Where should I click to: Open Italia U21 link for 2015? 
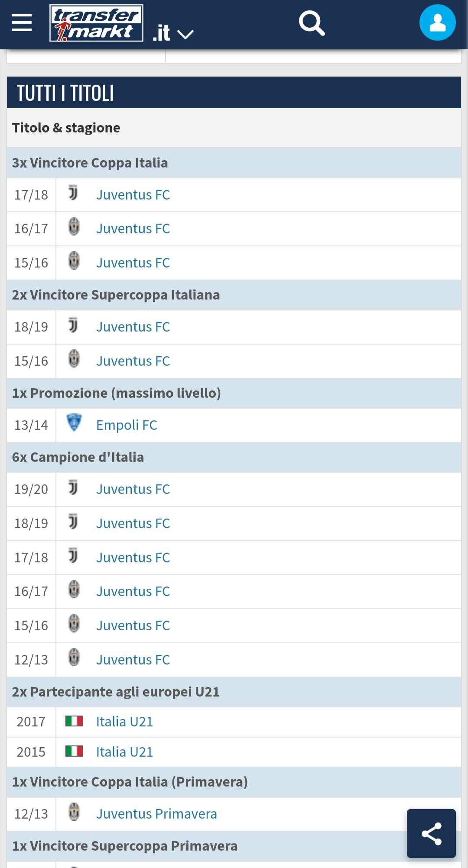124,752
